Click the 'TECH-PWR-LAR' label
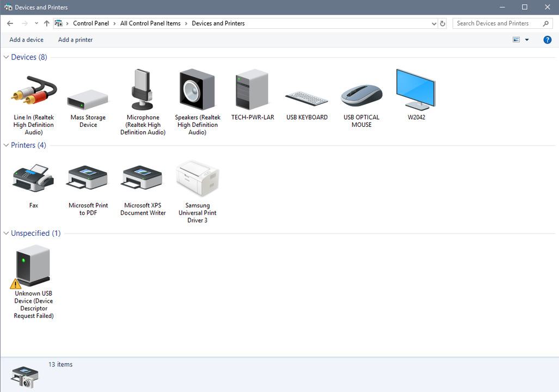This screenshot has width=559, height=392. pyautogui.click(x=253, y=117)
